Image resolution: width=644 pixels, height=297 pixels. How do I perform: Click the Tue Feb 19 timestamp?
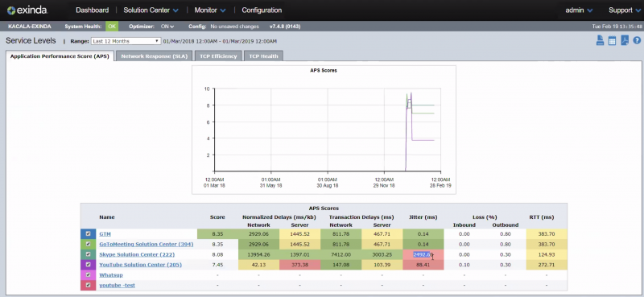[617, 27]
